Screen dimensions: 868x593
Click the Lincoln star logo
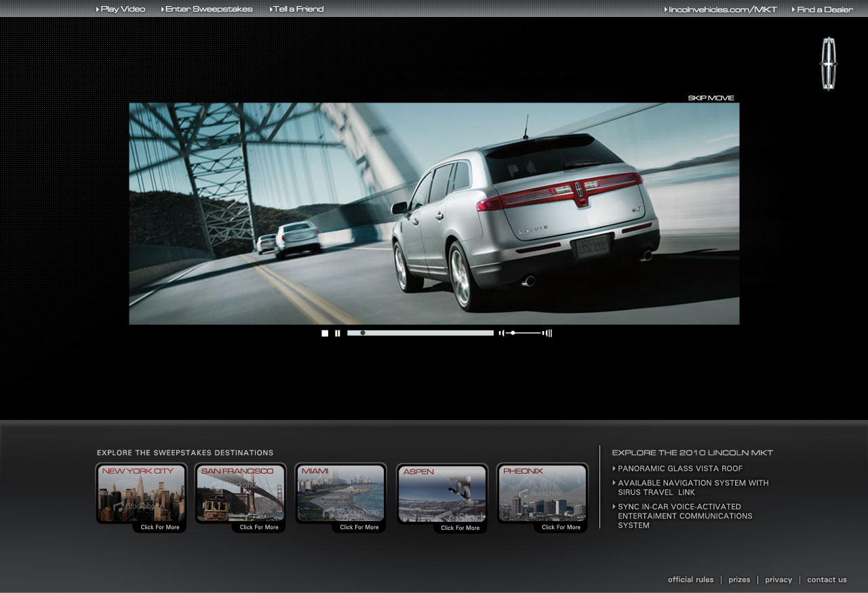point(828,64)
